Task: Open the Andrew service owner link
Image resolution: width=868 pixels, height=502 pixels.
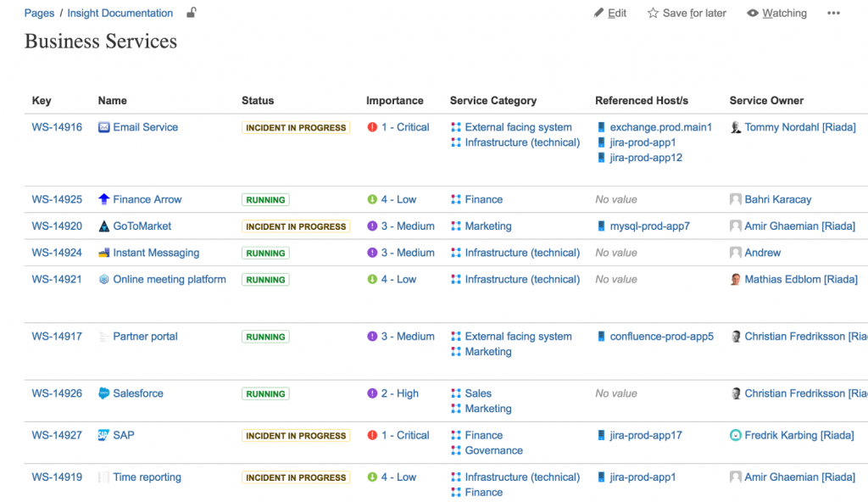Action: [x=762, y=253]
